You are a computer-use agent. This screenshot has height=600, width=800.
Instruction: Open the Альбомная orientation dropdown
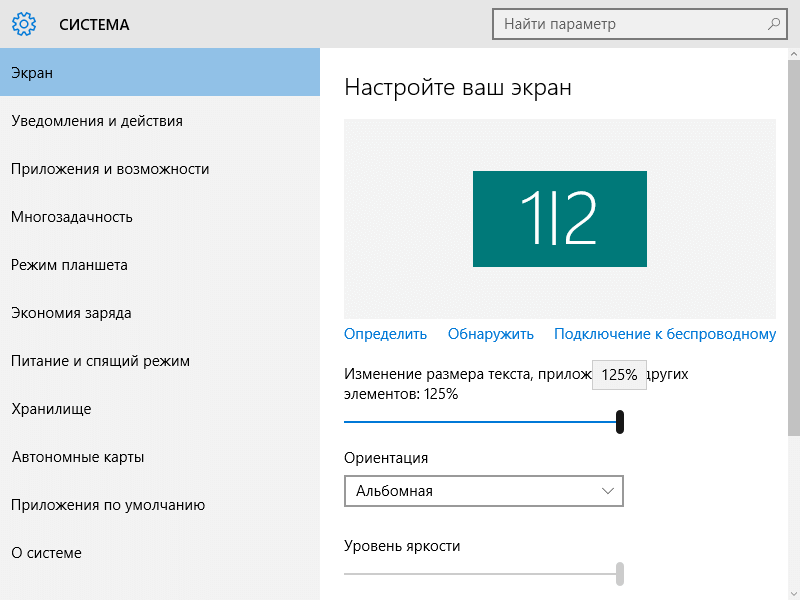click(x=484, y=491)
